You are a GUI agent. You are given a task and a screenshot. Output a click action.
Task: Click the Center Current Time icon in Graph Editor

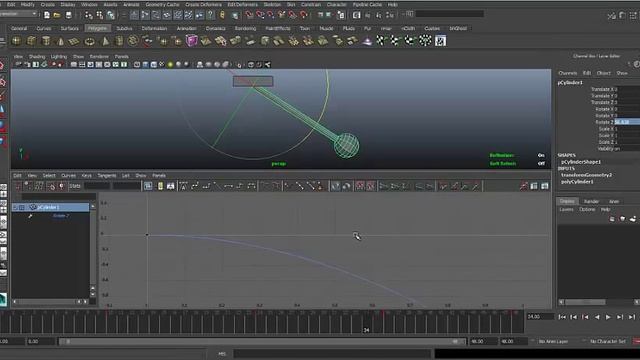point(171,187)
